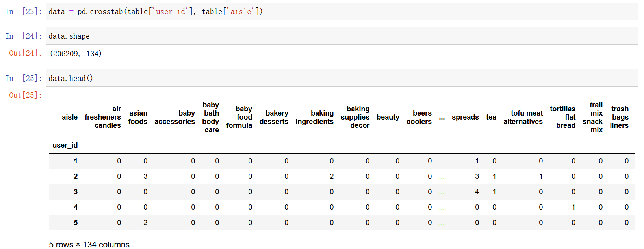
Task: Click the 'spreads' column header
Action: tap(465, 117)
